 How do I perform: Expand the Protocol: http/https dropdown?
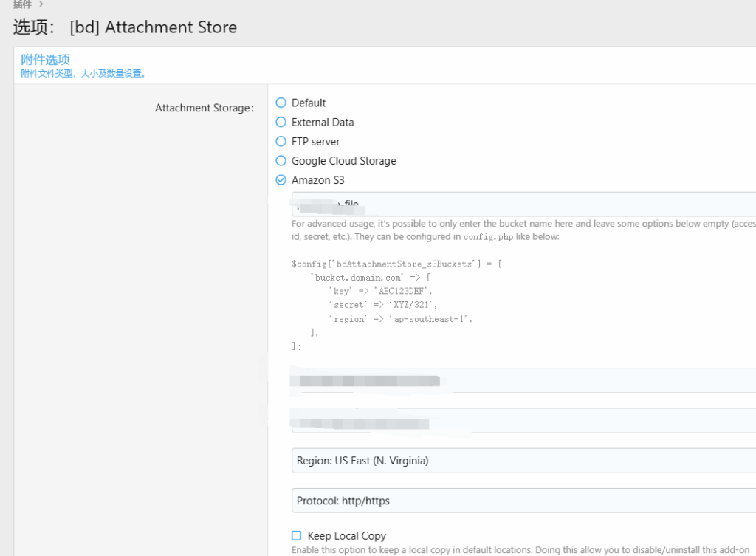coord(523,501)
